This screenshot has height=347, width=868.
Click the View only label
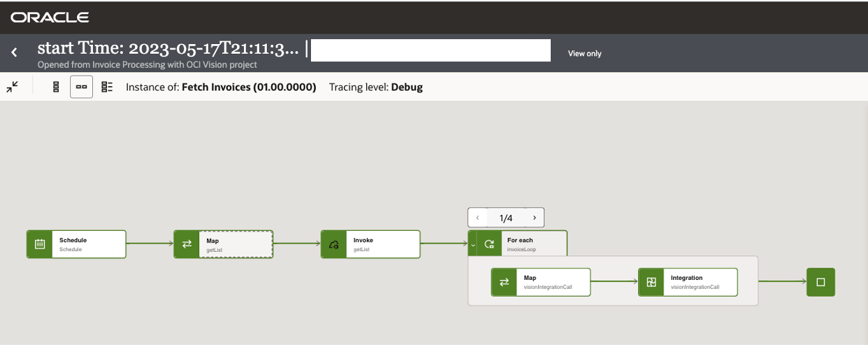(x=584, y=53)
